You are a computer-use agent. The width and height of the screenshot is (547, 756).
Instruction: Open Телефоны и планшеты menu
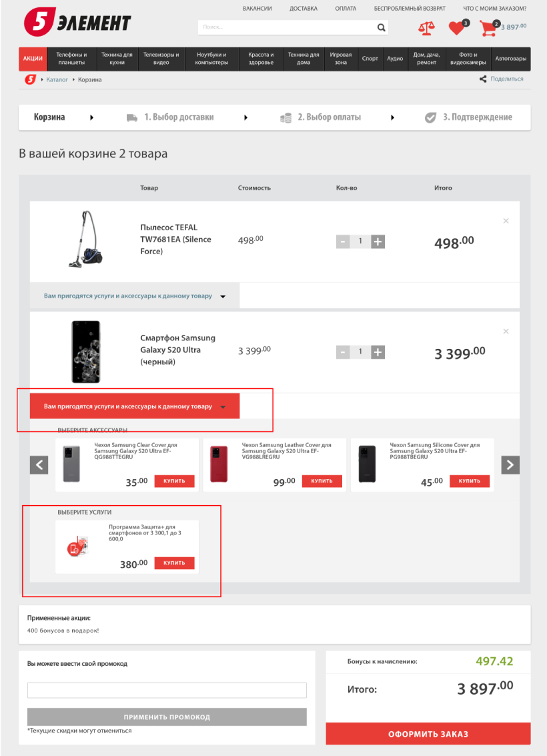(71, 59)
